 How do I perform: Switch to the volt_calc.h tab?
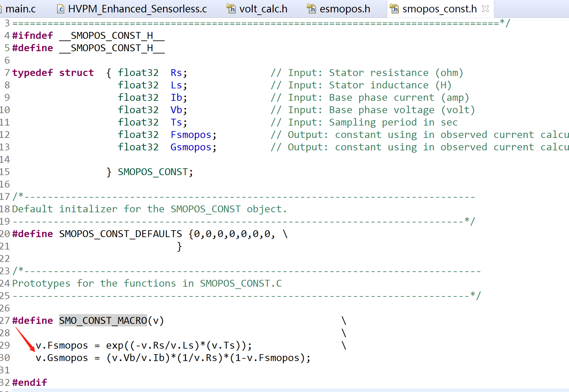click(263, 9)
